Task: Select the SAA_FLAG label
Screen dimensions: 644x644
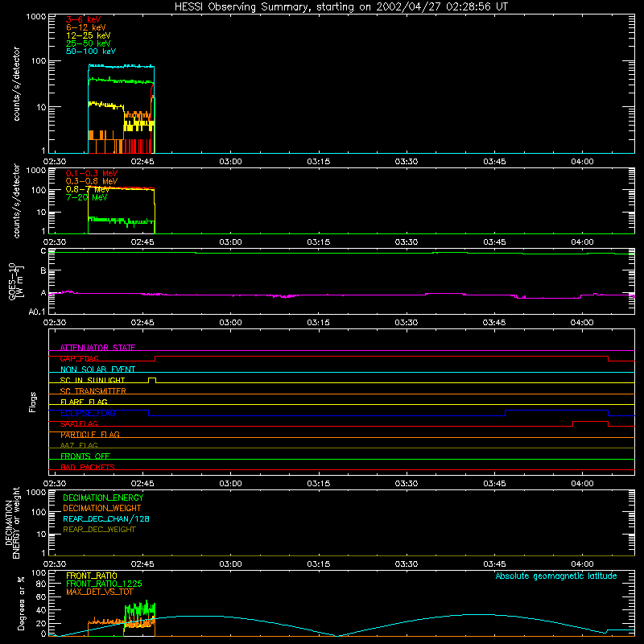Action: [x=79, y=423]
